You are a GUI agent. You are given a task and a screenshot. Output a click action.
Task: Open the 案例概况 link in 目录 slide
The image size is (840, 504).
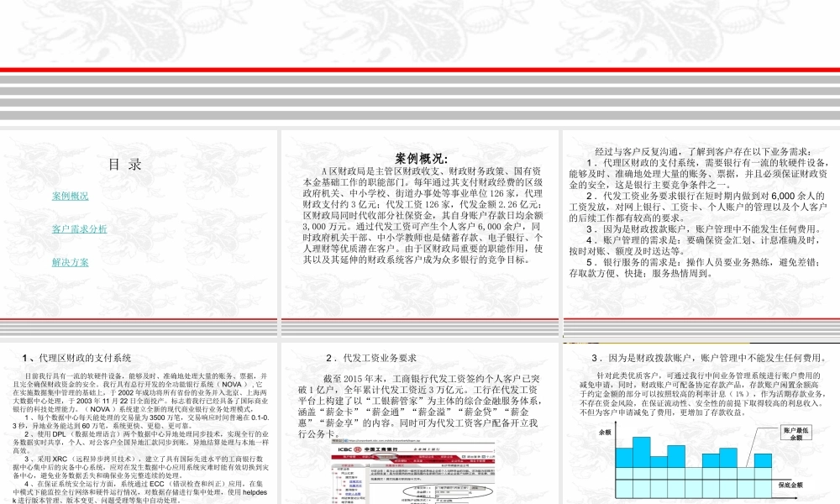pyautogui.click(x=71, y=196)
